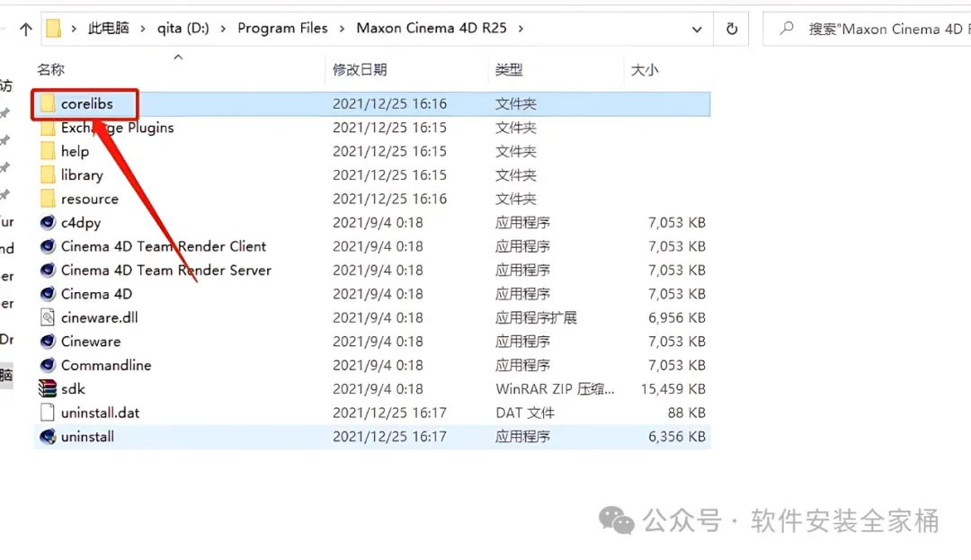Image resolution: width=971 pixels, height=560 pixels.
Task: Select the file name 'Commandline'
Action: pos(106,365)
